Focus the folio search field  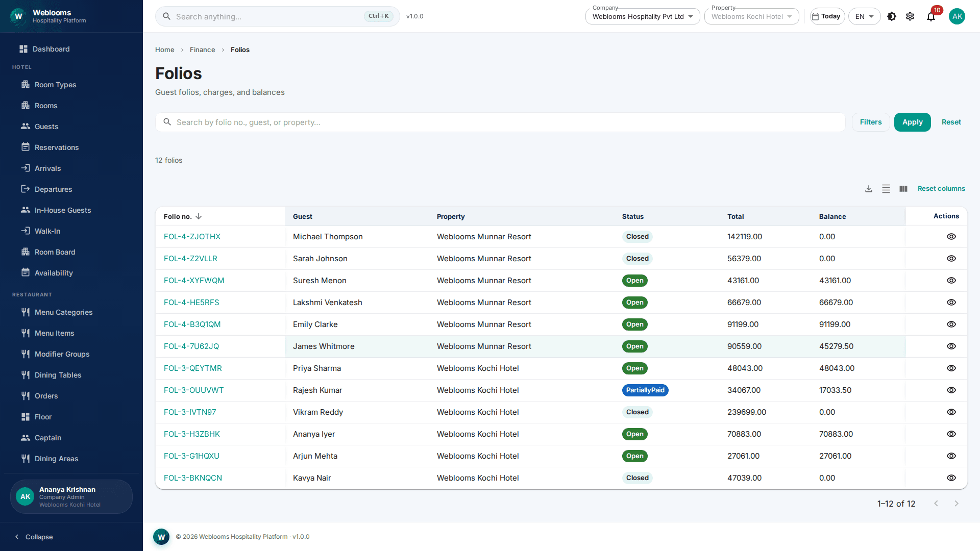tap(500, 122)
